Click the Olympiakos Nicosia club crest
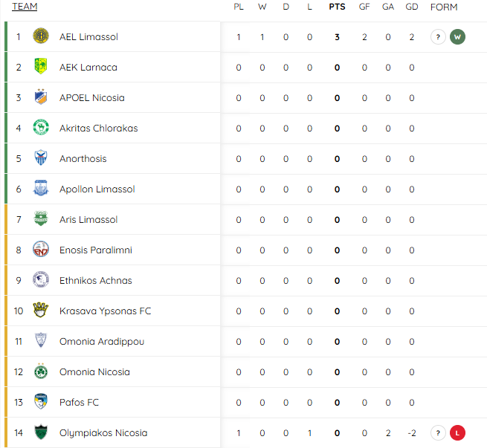The height and width of the screenshot is (448, 487). [41, 432]
